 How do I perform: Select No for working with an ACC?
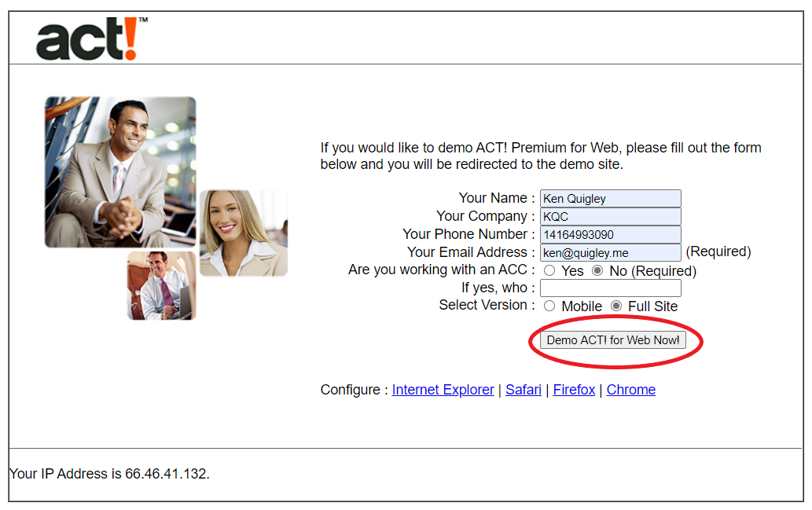597,271
